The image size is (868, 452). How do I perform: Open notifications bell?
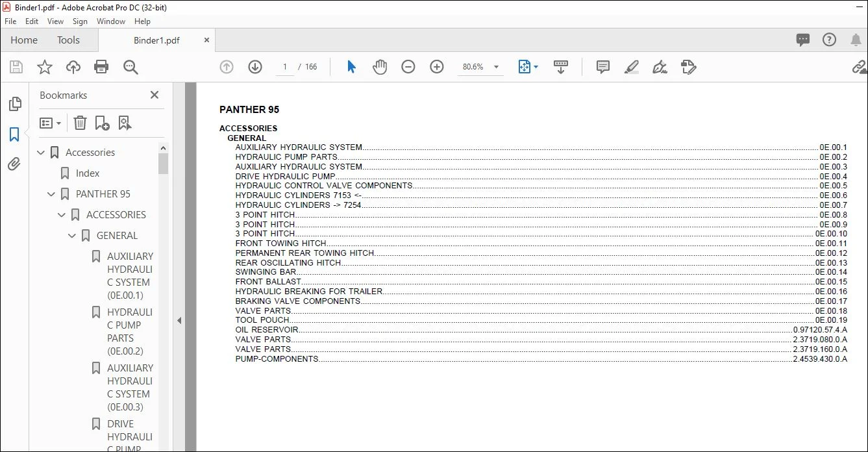[x=856, y=40]
